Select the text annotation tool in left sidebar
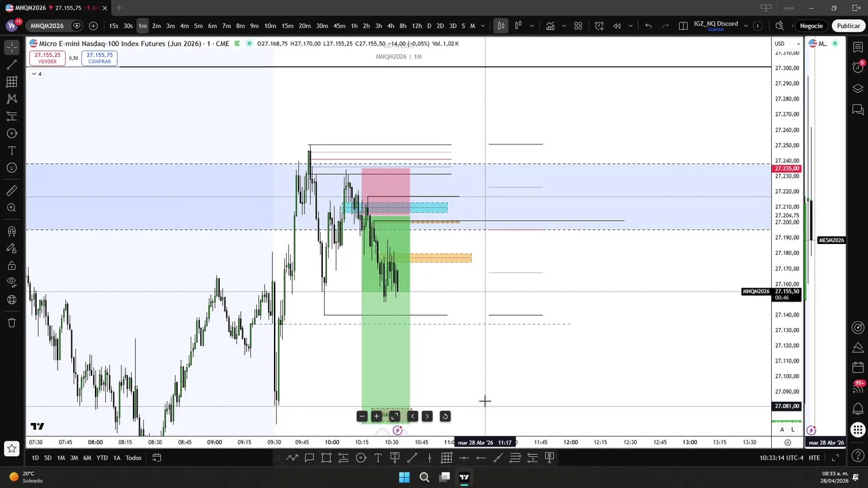 [x=12, y=150]
